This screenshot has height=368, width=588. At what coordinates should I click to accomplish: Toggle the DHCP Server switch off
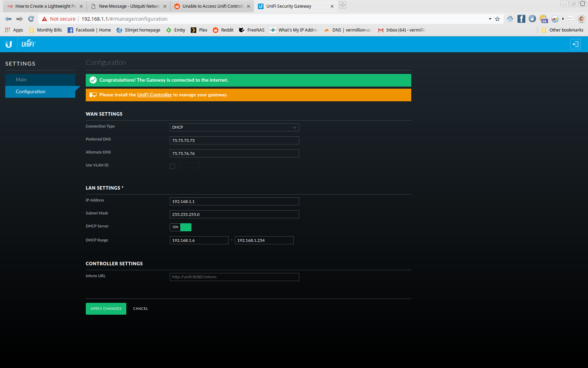pyautogui.click(x=181, y=227)
